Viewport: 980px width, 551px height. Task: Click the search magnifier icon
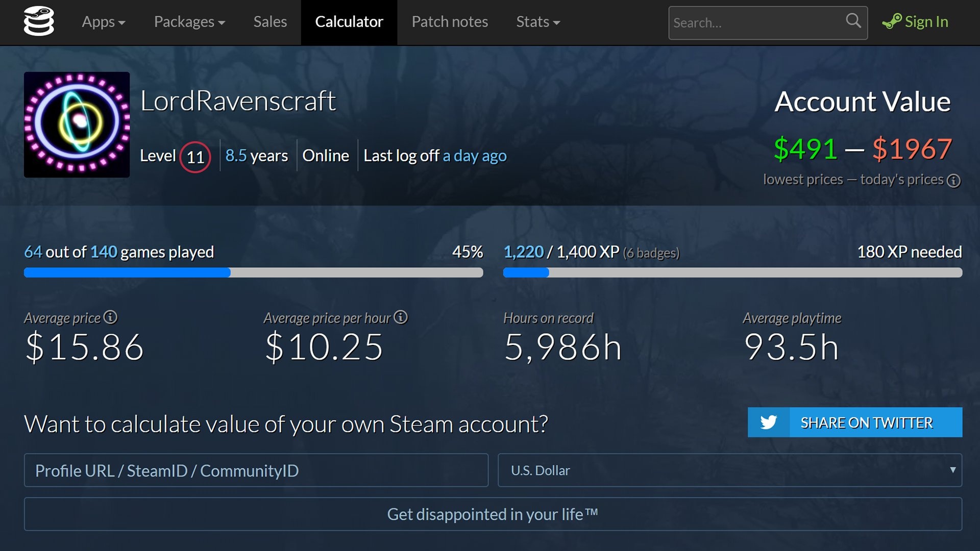tap(853, 21)
